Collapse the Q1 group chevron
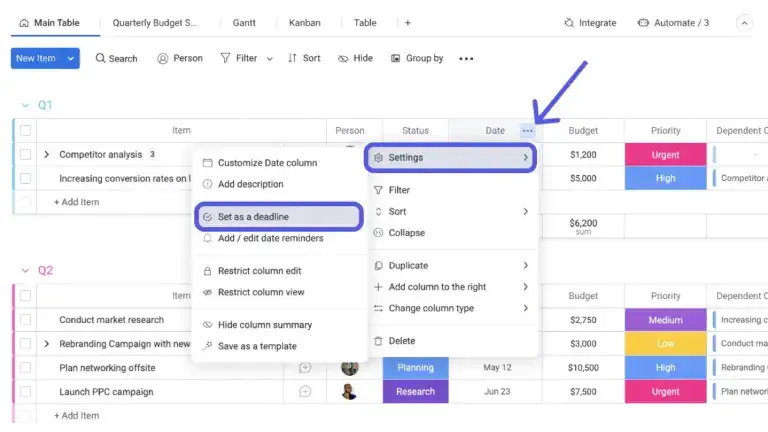The width and height of the screenshot is (768, 432). [25, 105]
